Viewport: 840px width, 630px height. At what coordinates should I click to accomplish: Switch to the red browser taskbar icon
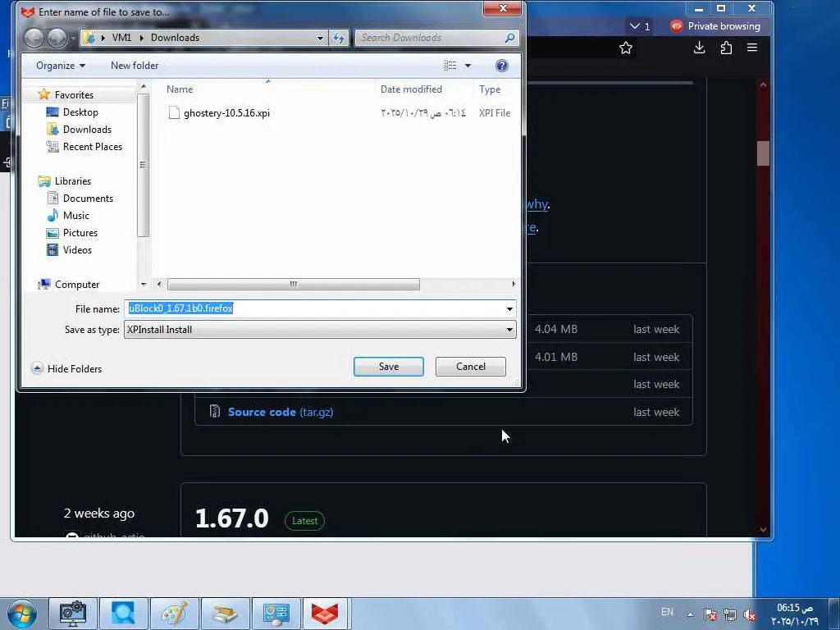pyautogui.click(x=326, y=614)
